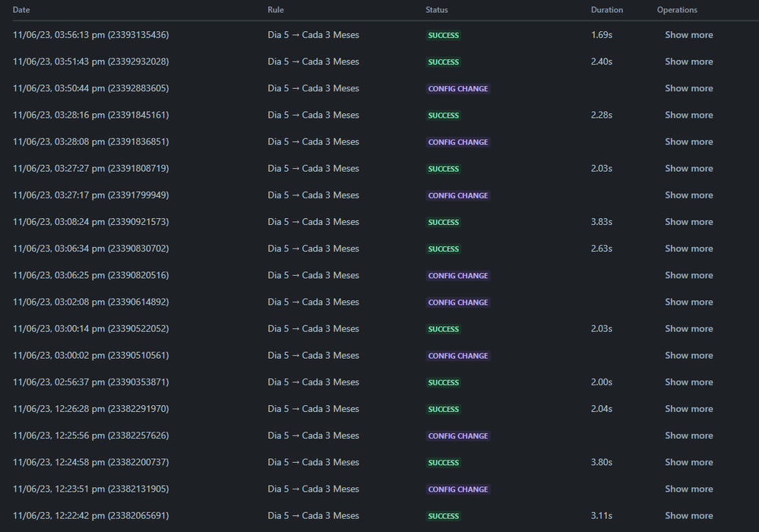The width and height of the screenshot is (759, 532).
Task: Click CONFIG CHANGE badge for run 23390614892
Action: click(x=458, y=302)
